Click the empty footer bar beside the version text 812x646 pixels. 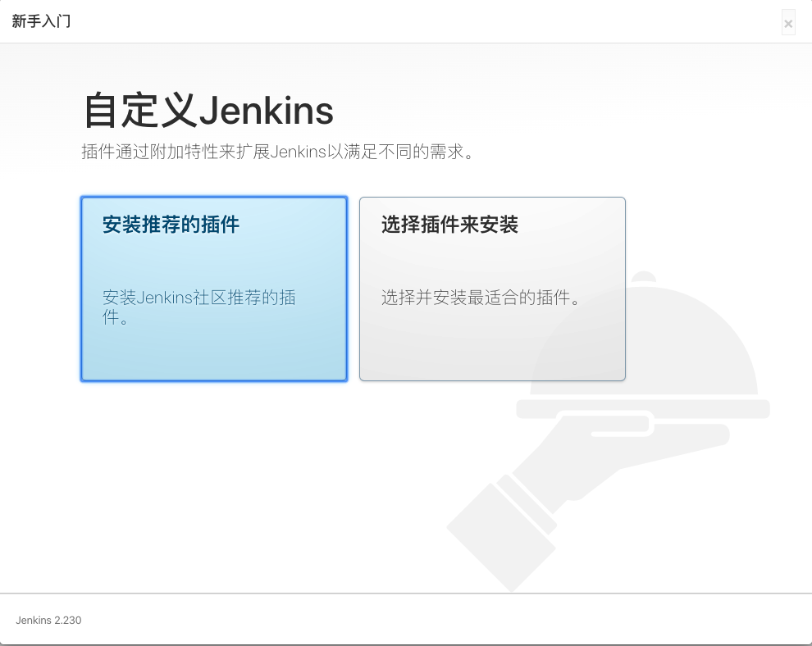[x=445, y=620]
